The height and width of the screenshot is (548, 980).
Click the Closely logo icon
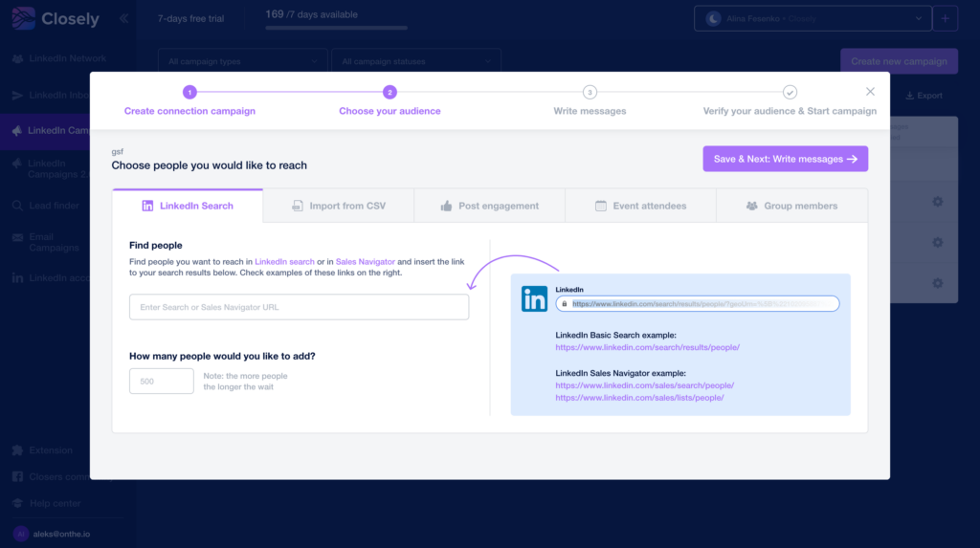click(x=25, y=17)
